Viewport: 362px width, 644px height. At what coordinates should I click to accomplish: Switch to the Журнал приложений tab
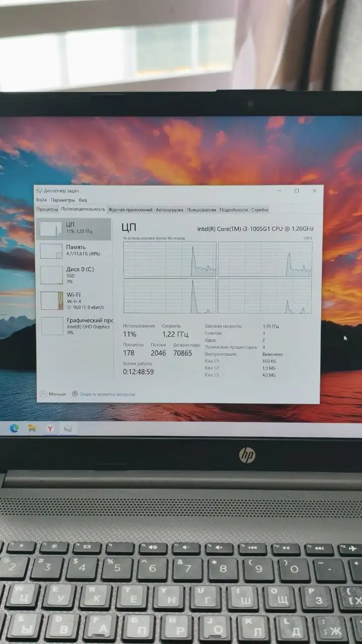tap(130, 209)
